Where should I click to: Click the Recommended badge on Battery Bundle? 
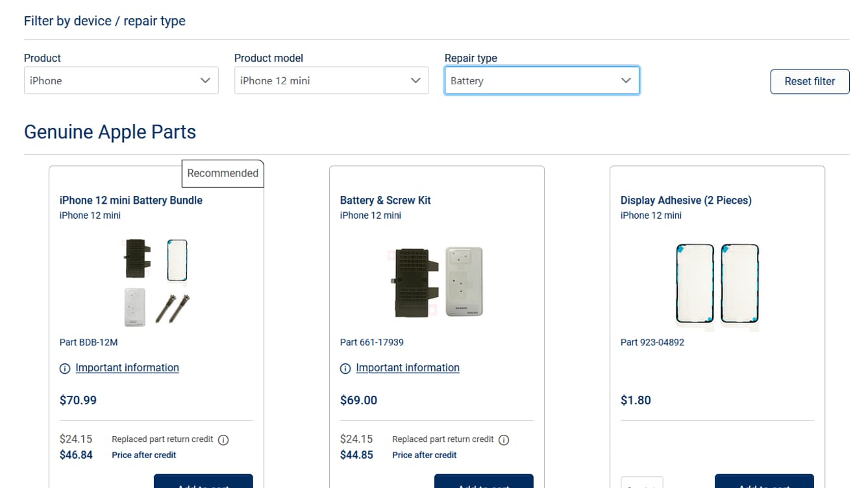(x=223, y=173)
